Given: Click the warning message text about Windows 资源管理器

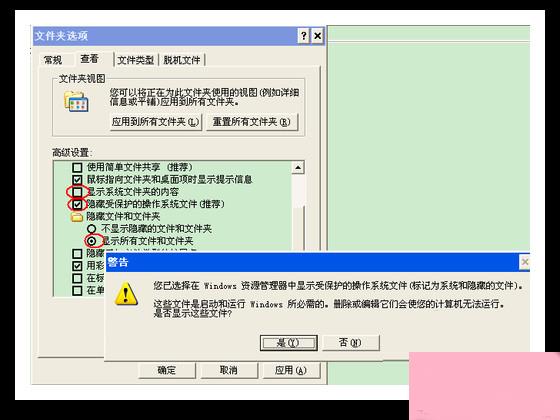Looking at the screenshot, I should [x=339, y=286].
